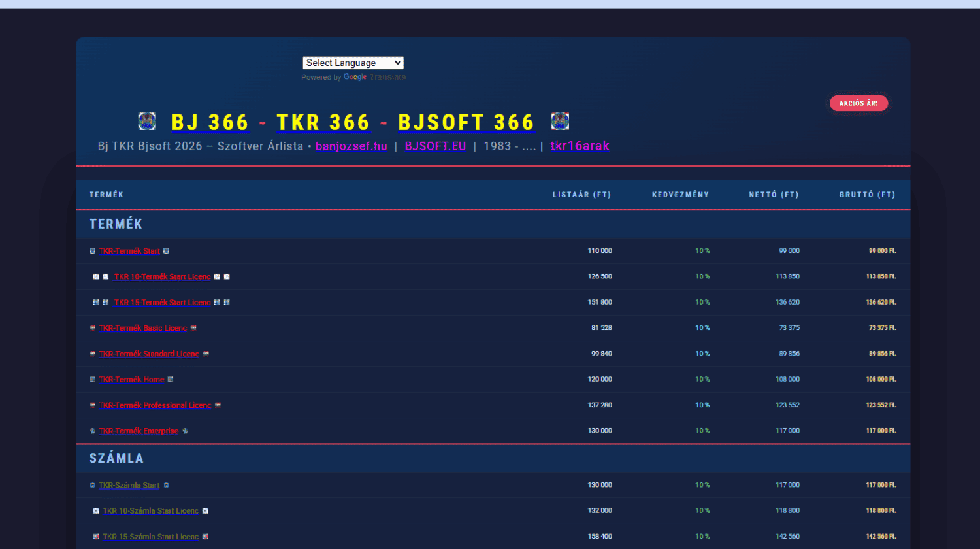Select the list price 110 000
Screen dimensions: 980x549
[600, 251]
